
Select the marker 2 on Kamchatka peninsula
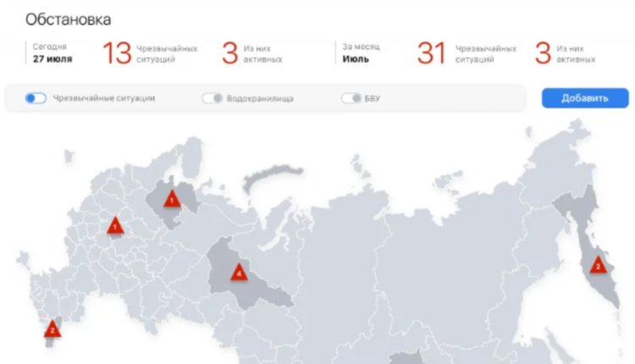pos(598,265)
